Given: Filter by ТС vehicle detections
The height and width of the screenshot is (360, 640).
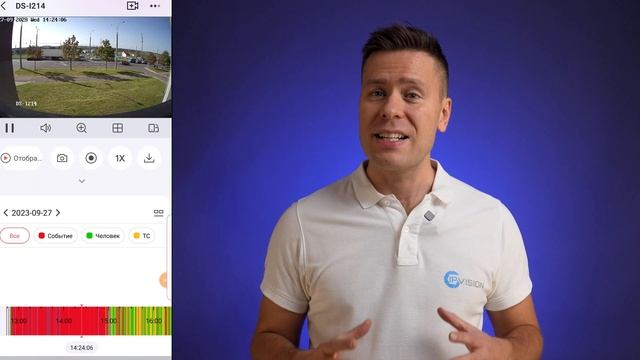Looking at the screenshot, I should [x=142, y=236].
